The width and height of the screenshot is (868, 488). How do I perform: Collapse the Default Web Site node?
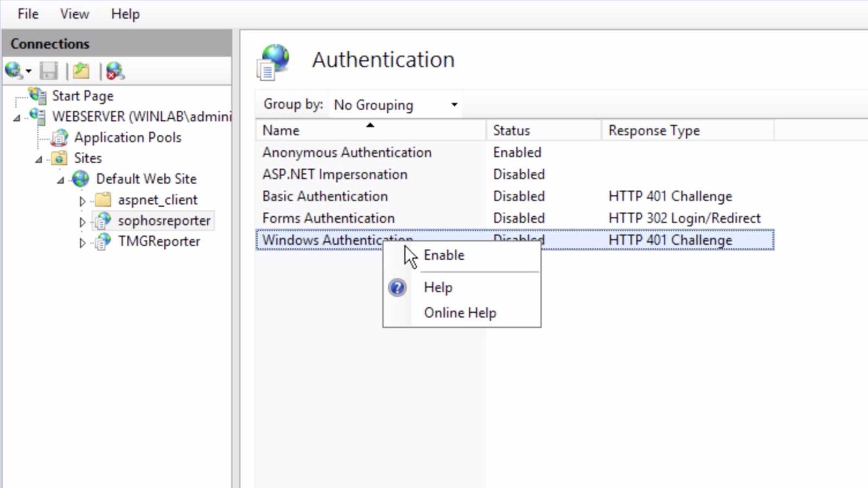pyautogui.click(x=60, y=179)
